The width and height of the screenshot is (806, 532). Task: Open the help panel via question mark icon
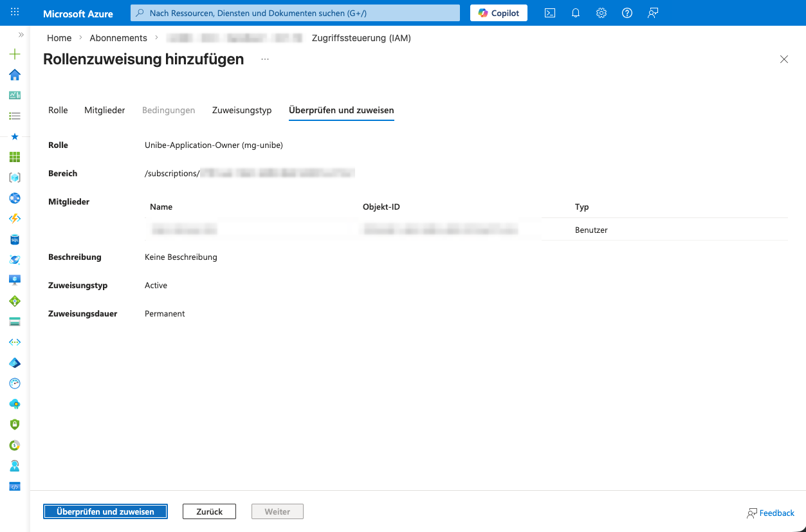tap(627, 12)
